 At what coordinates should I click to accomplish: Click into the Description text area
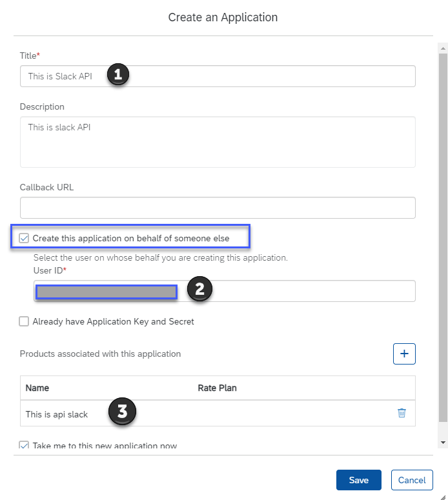click(218, 142)
